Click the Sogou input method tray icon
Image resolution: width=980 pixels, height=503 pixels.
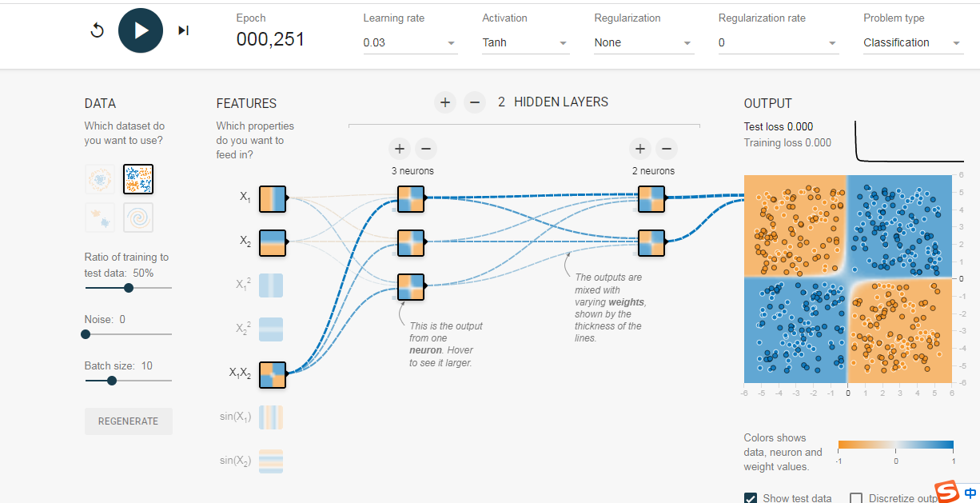(x=947, y=492)
